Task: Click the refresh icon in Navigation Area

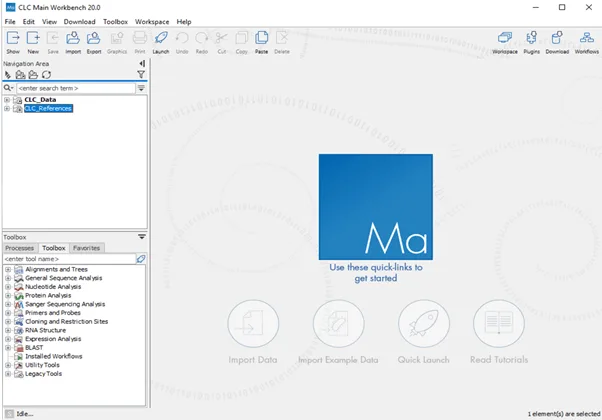Action: 46,75
